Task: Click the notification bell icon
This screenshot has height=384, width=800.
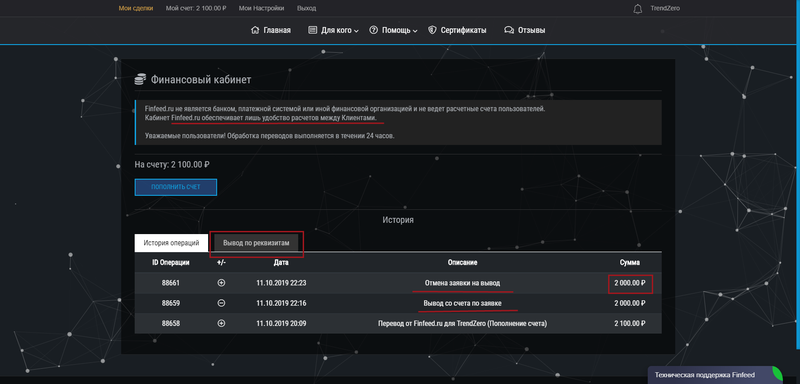Action: tap(637, 9)
